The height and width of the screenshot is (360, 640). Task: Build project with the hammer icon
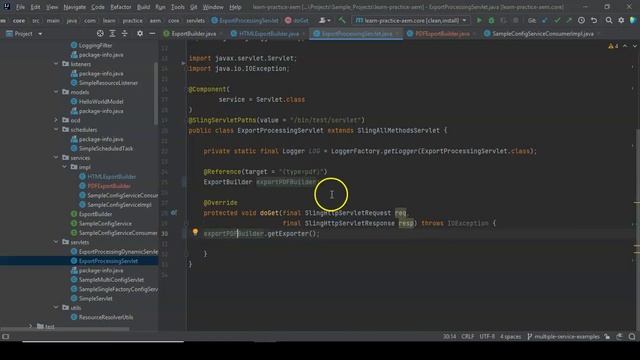pyautogui.click(x=342, y=20)
